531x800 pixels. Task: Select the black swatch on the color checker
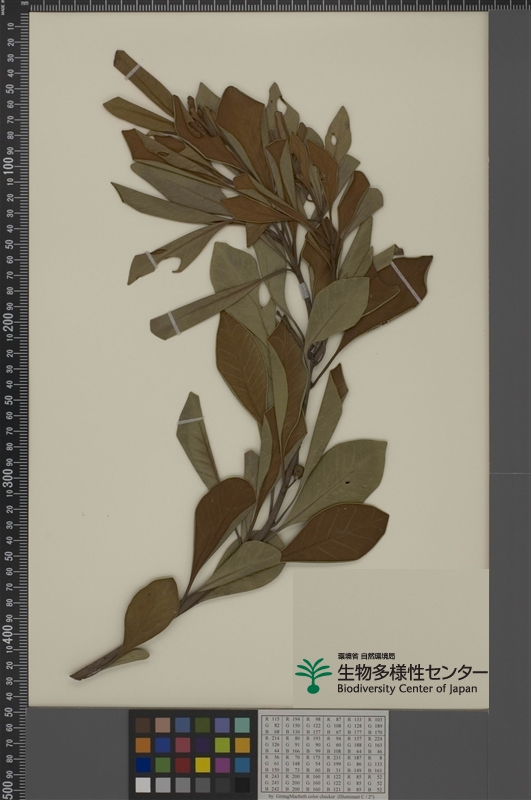pyautogui.click(x=242, y=784)
